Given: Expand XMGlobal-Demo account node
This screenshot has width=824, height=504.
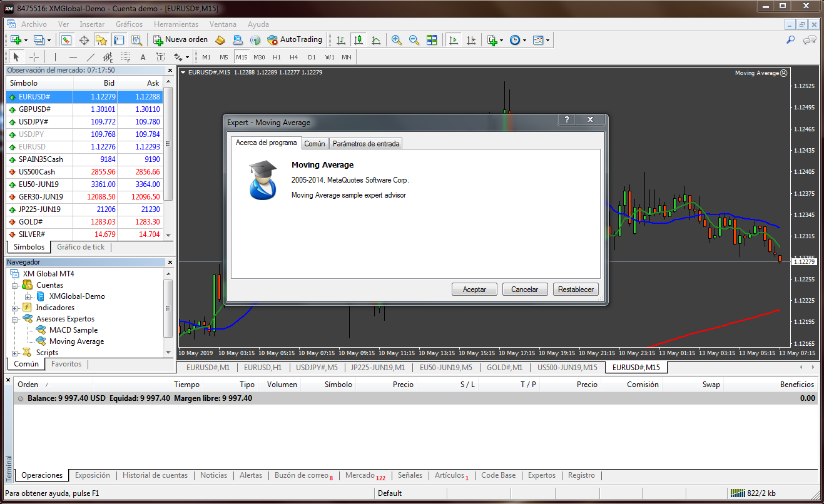Looking at the screenshot, I should [28, 296].
